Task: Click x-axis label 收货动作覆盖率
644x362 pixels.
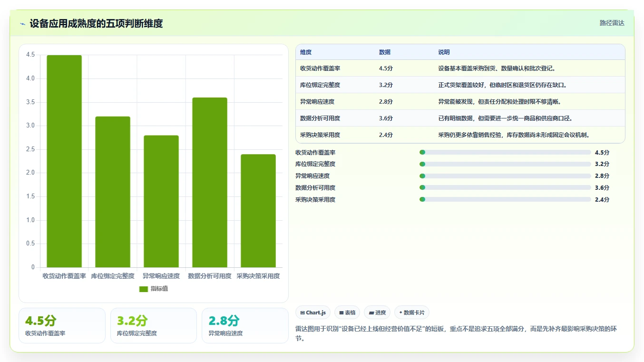Action: point(64,276)
